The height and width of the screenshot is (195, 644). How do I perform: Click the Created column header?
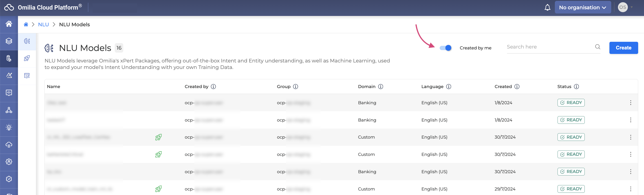tap(503, 86)
